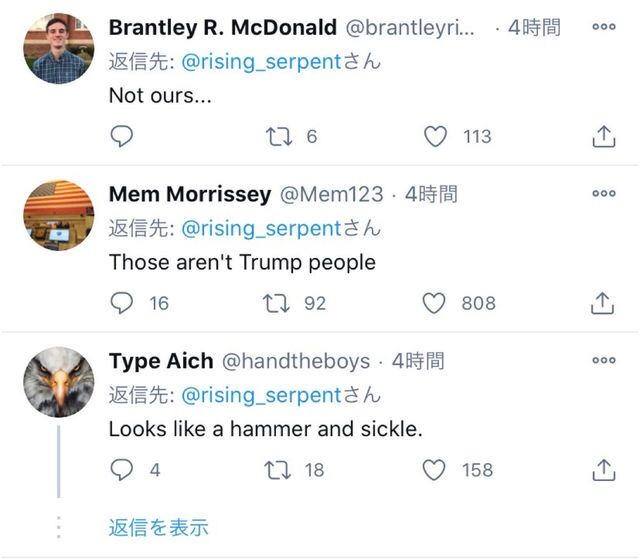
Task: Retweet the hammer and sickle tweet
Action: 279,468
